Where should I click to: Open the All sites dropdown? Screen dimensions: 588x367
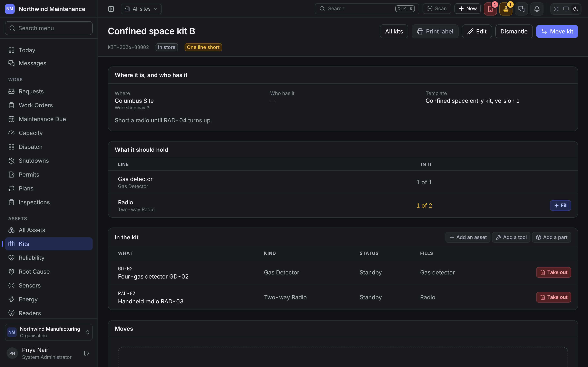click(x=141, y=9)
